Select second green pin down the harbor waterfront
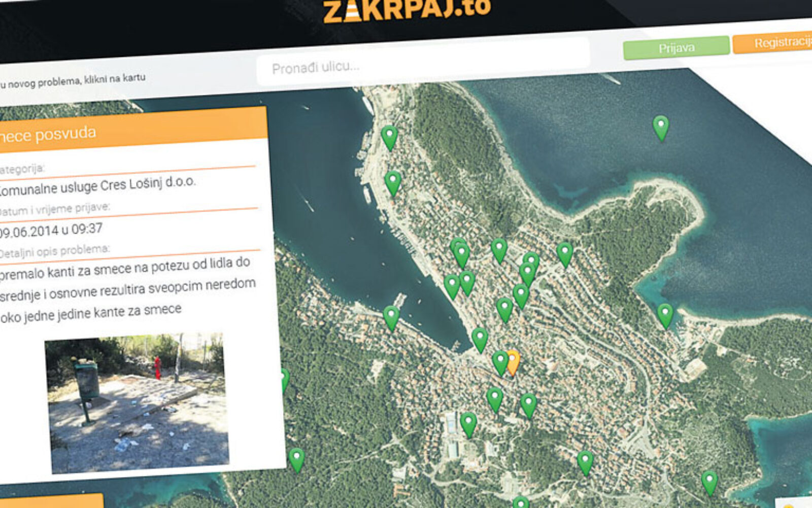This screenshot has width=812, height=508. (x=393, y=182)
